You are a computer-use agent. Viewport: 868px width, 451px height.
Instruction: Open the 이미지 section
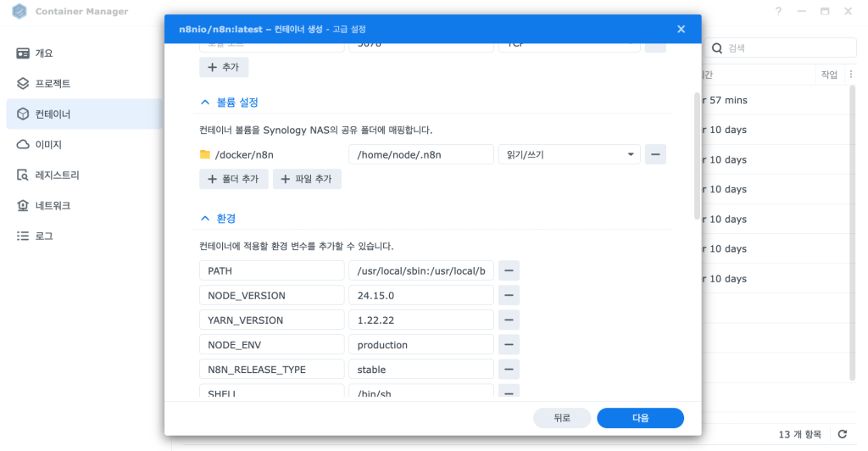tap(84, 144)
